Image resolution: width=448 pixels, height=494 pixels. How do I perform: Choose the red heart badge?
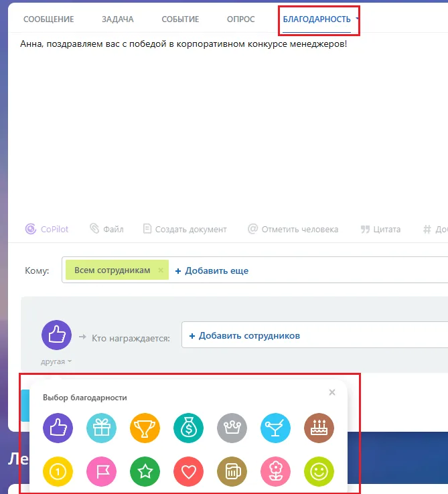point(189,472)
